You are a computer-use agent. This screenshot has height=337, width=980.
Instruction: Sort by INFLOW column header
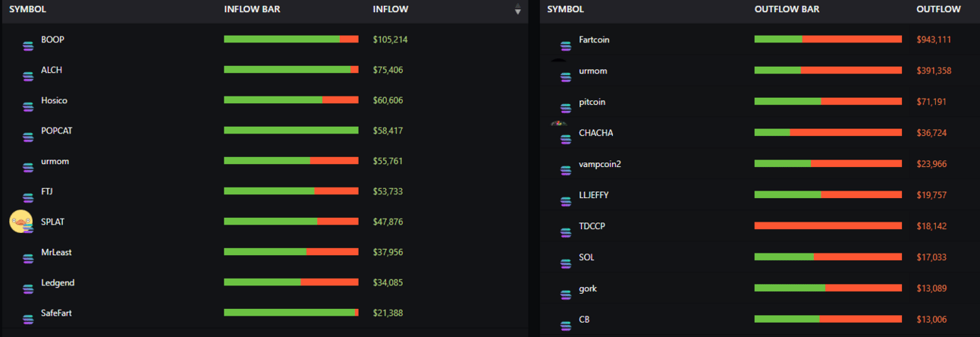pyautogui.click(x=391, y=10)
